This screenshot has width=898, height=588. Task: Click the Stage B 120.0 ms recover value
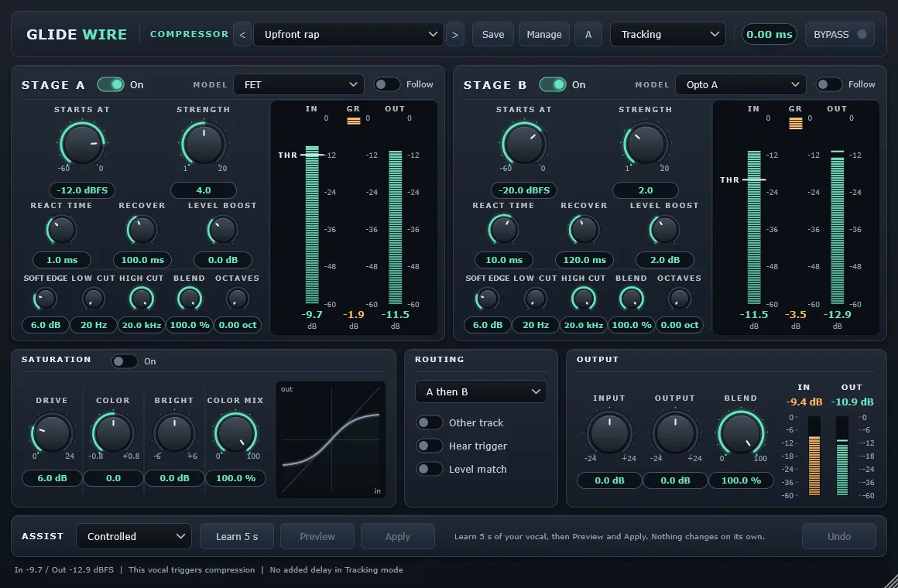(x=584, y=260)
